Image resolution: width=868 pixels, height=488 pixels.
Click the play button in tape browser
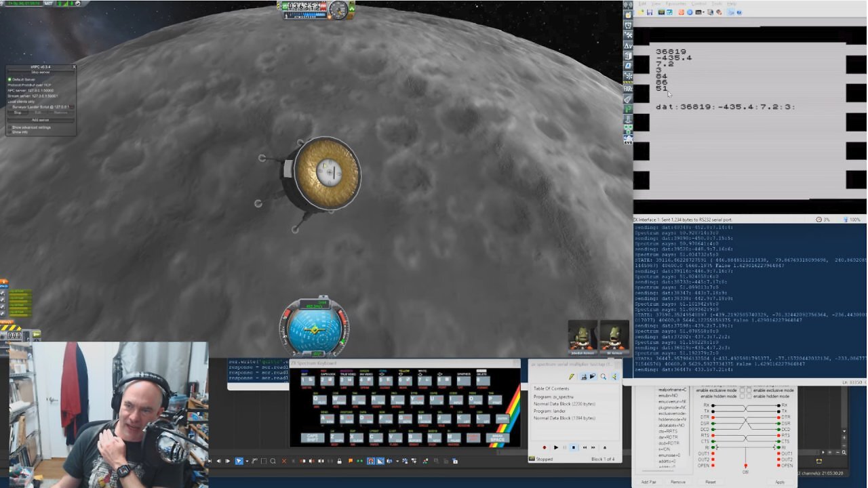click(556, 447)
